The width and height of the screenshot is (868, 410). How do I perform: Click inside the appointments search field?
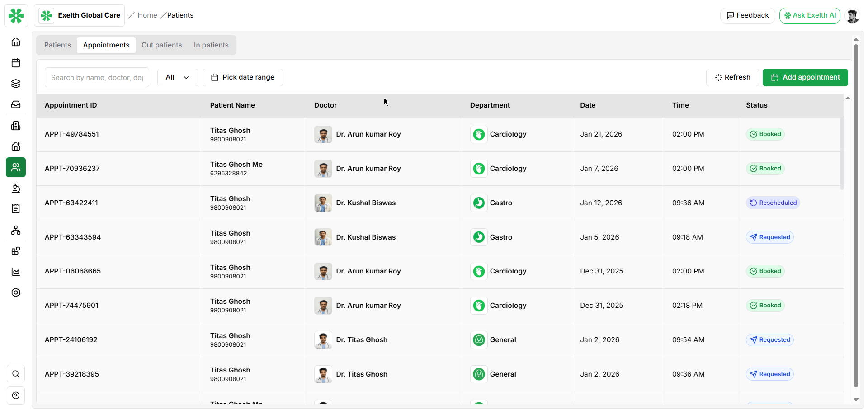(96, 77)
